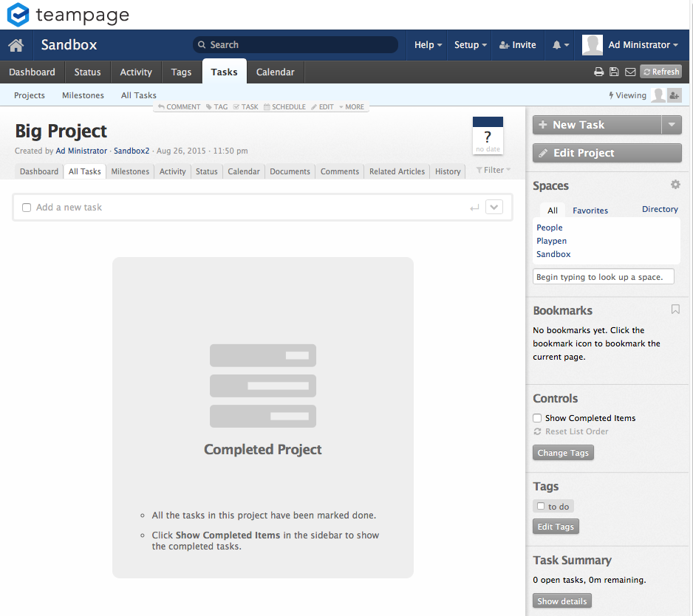Click the email envelope icon
693x616 pixels.
pos(630,72)
